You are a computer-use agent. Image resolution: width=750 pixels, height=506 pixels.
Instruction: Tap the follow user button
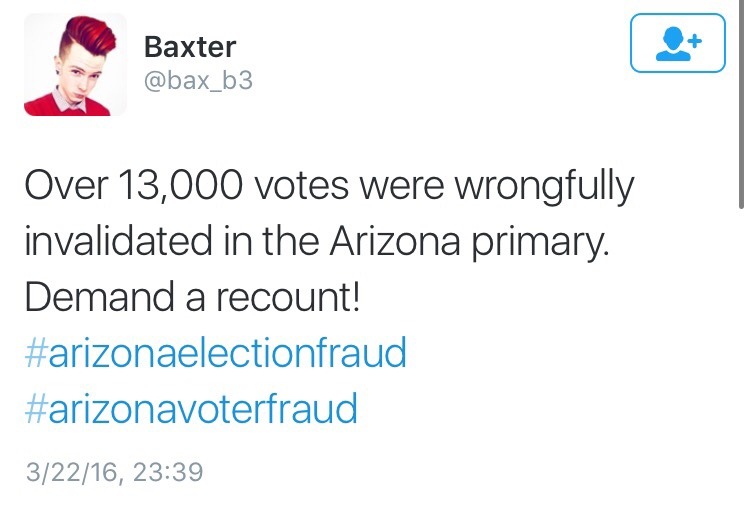point(677,42)
